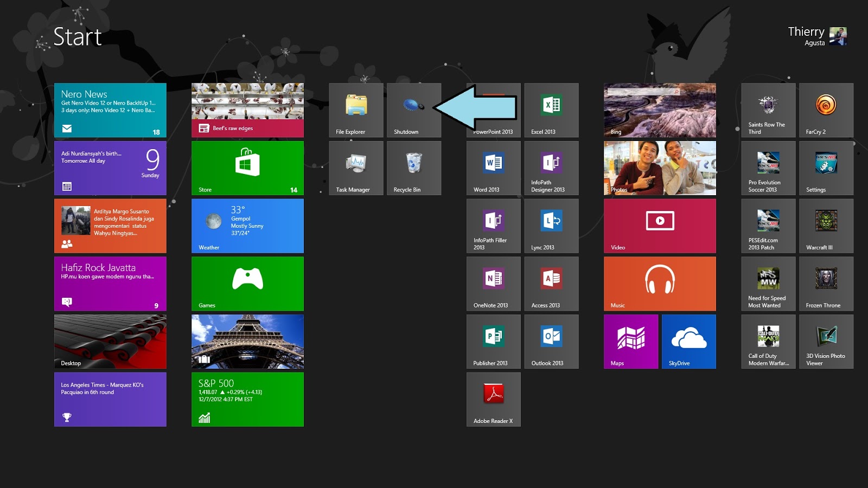This screenshot has width=868, height=488.
Task: Launch Excel 2013
Action: point(551,110)
